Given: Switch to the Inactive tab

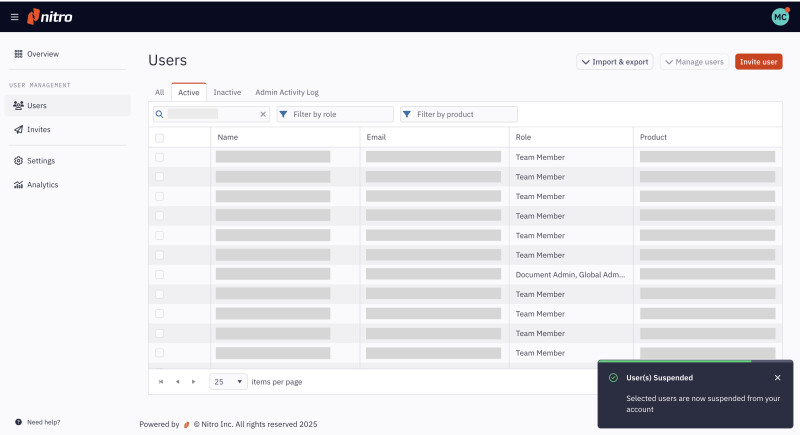Looking at the screenshot, I should pyautogui.click(x=227, y=92).
